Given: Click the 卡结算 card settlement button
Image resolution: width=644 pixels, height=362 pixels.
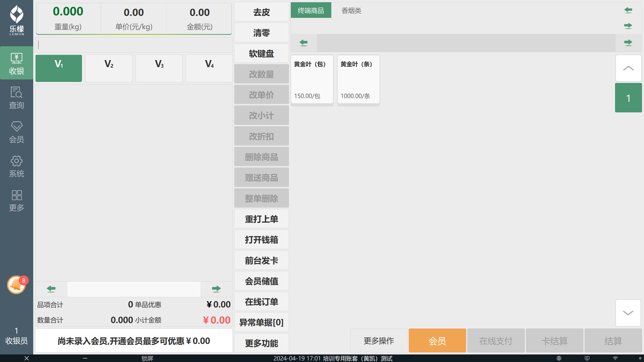Looking at the screenshot, I should [555, 341].
